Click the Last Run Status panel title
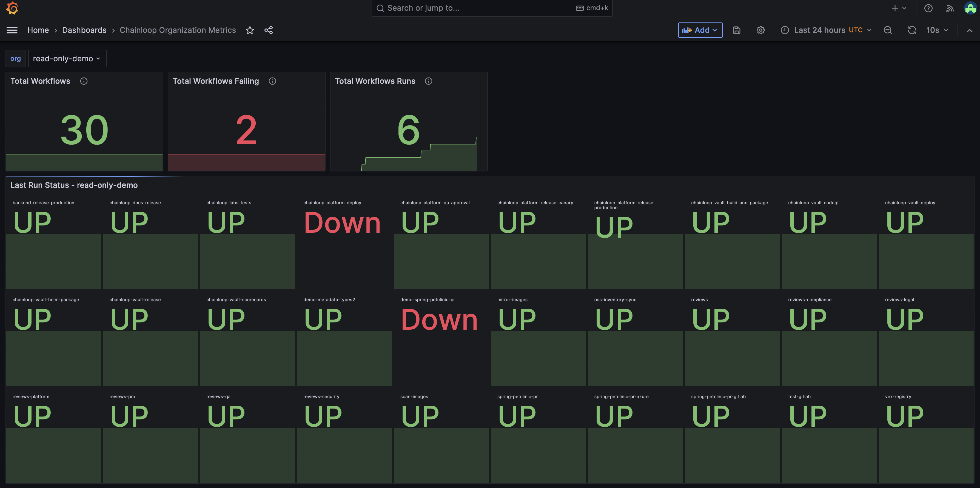This screenshot has height=488, width=980. tap(74, 185)
